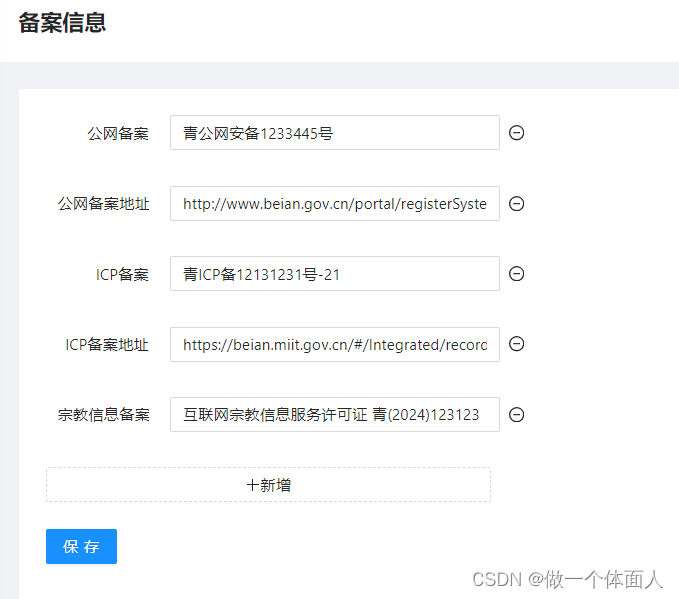
Task: Focus the ICP备案地址 input with beian.miit.gov.cn URL
Action: 335,344
